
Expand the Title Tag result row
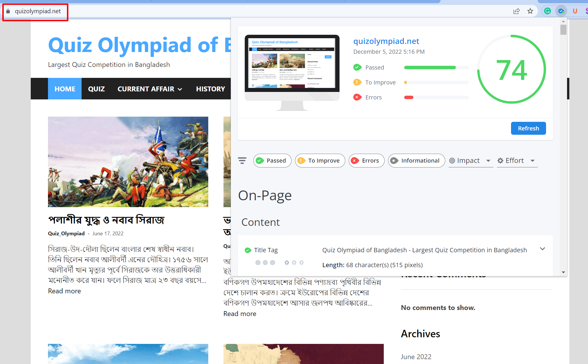(x=542, y=249)
